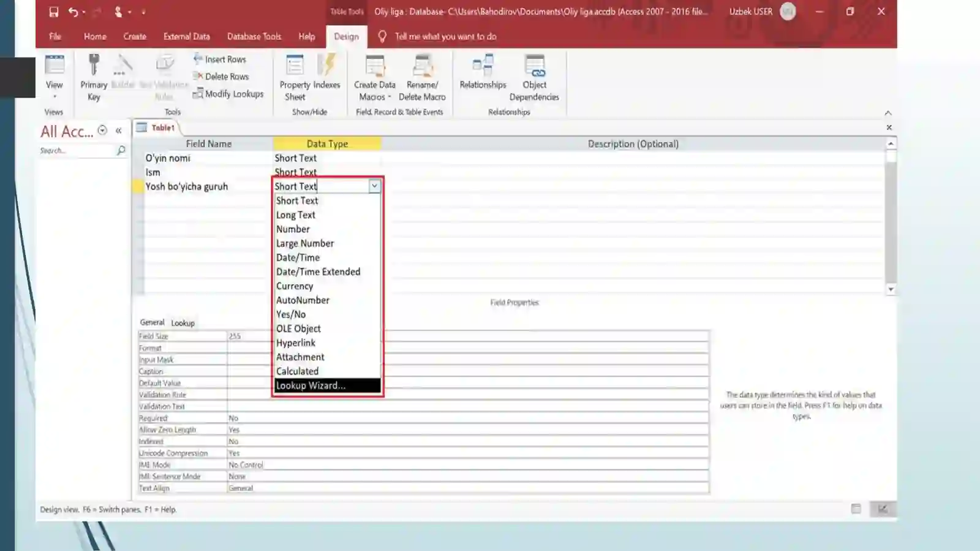The width and height of the screenshot is (980, 551).
Task: Click the Yosh bo'yicha guruh field cell
Action: coord(208,186)
